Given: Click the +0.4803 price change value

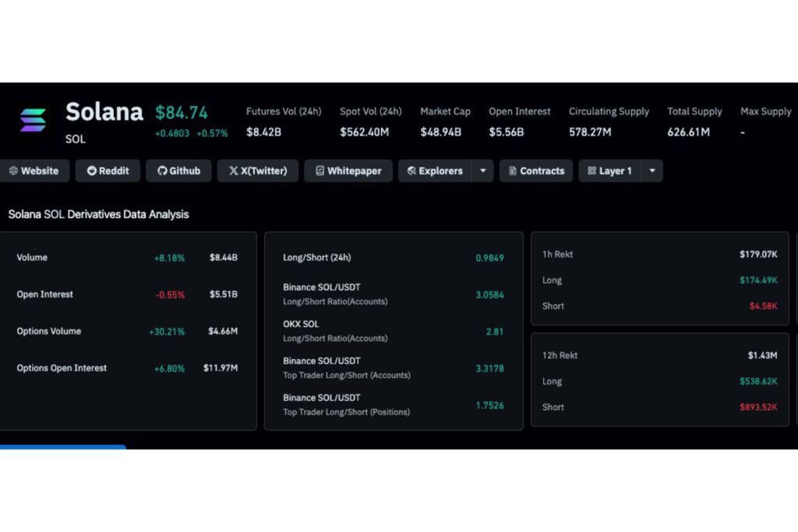Looking at the screenshot, I should tap(172, 133).
